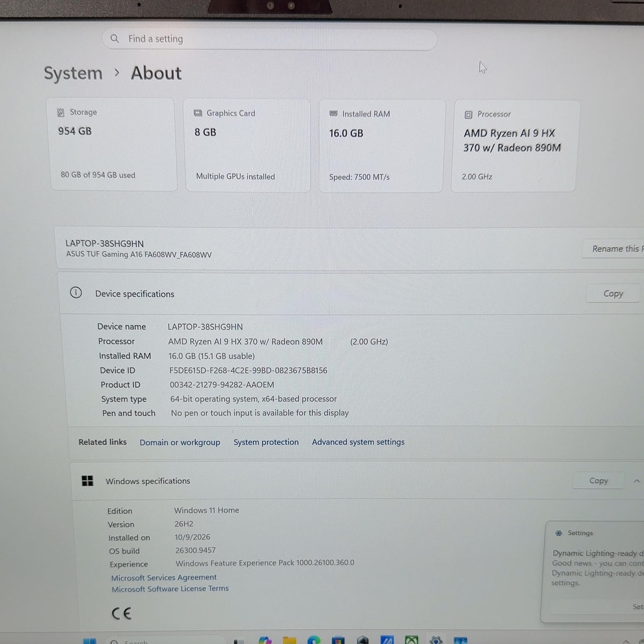Click the Speed: 7500 MT/s text

(360, 177)
